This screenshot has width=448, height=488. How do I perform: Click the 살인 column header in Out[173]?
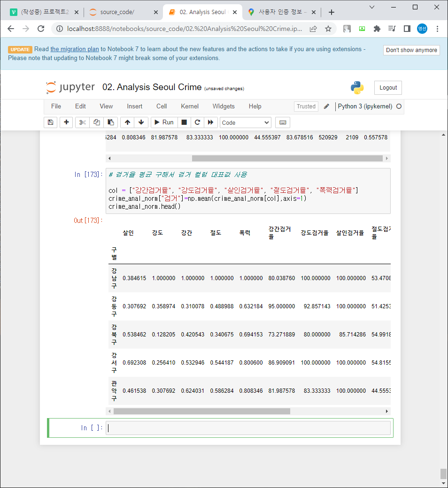point(128,233)
